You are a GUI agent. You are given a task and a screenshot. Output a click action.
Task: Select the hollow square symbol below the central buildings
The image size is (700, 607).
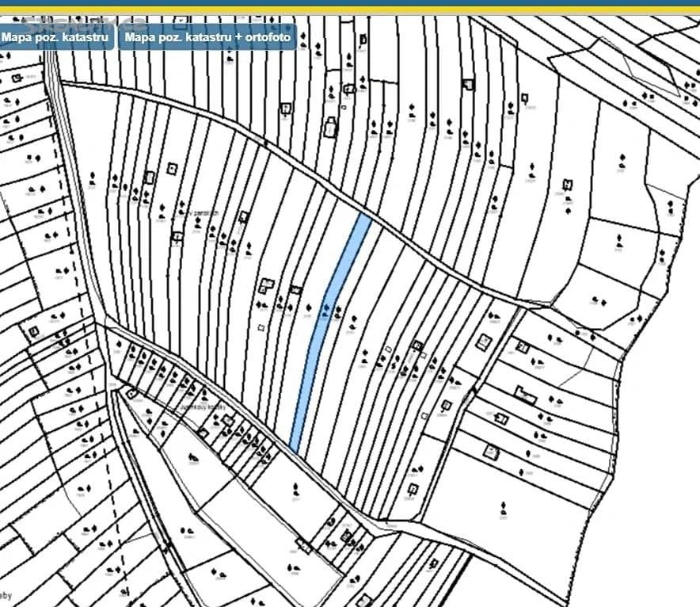(261, 326)
